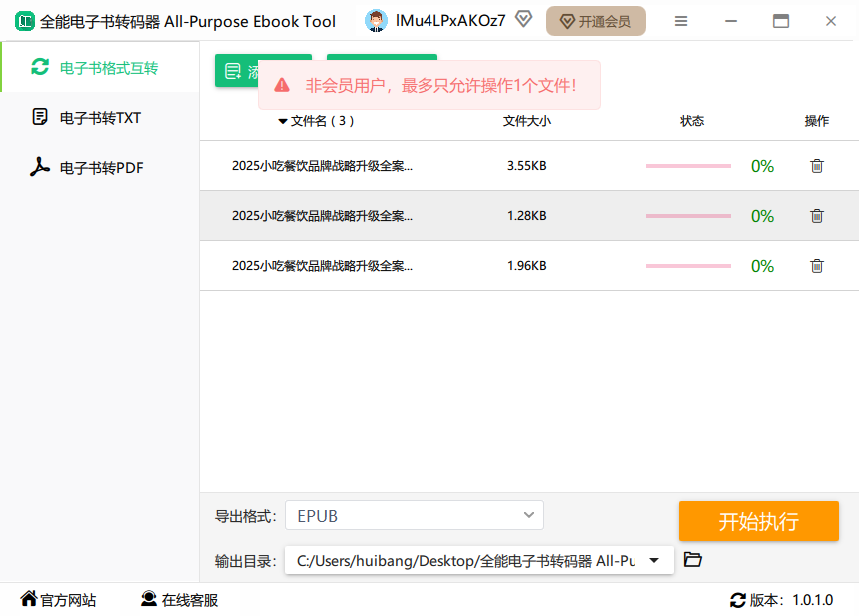Contact 在线客服 support

point(179,600)
